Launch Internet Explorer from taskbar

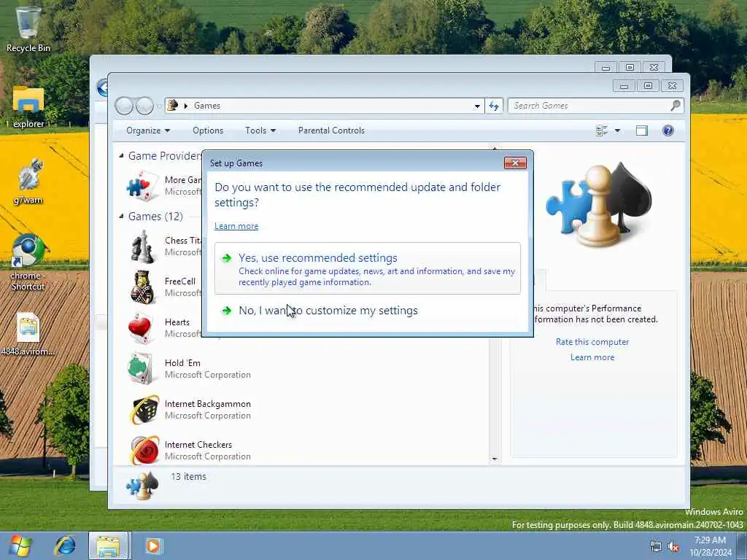[x=65, y=545]
